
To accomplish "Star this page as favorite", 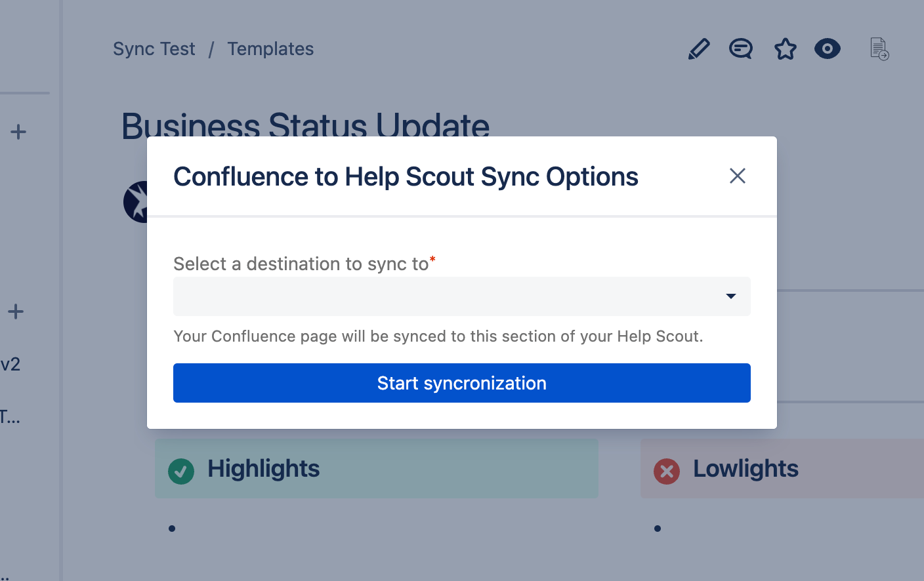I will pos(785,49).
